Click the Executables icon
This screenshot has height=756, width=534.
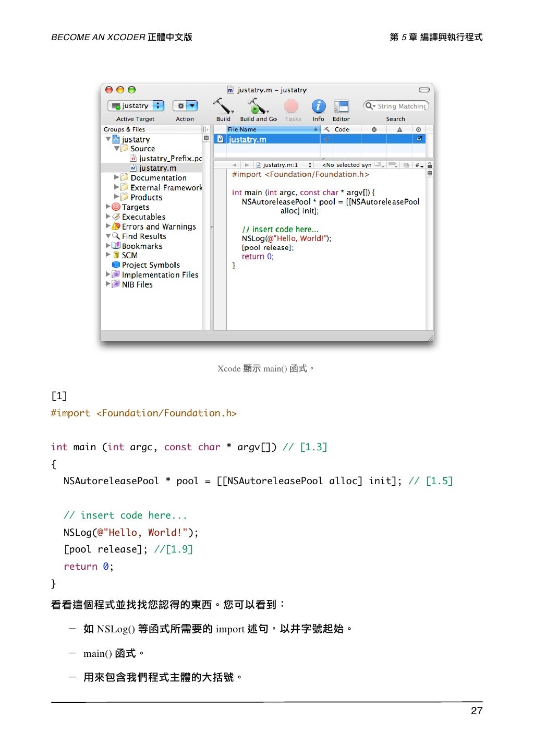click(x=116, y=217)
